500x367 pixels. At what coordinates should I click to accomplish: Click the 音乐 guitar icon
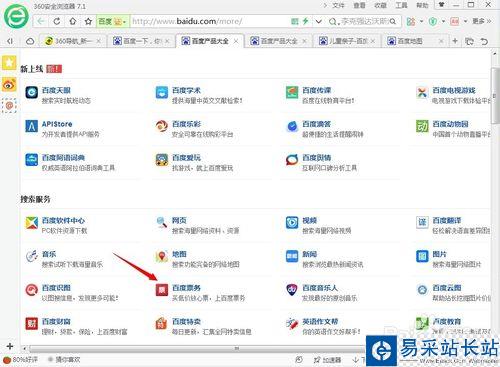click(32, 256)
